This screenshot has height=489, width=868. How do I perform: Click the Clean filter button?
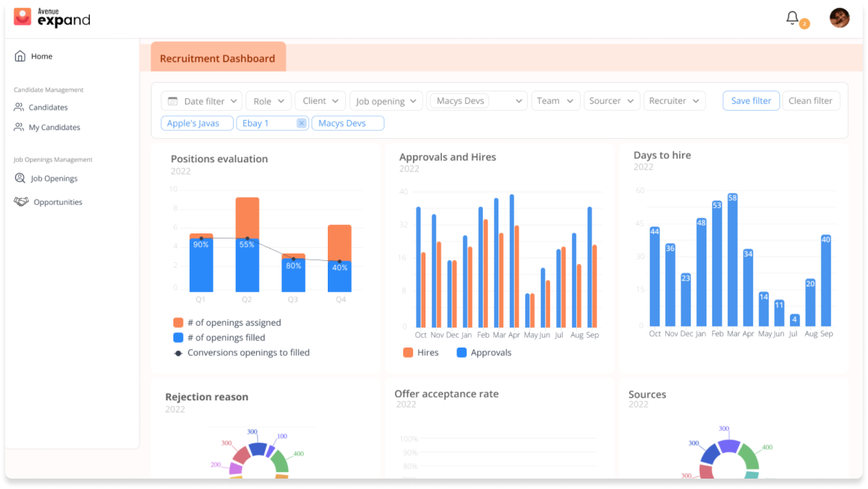811,100
